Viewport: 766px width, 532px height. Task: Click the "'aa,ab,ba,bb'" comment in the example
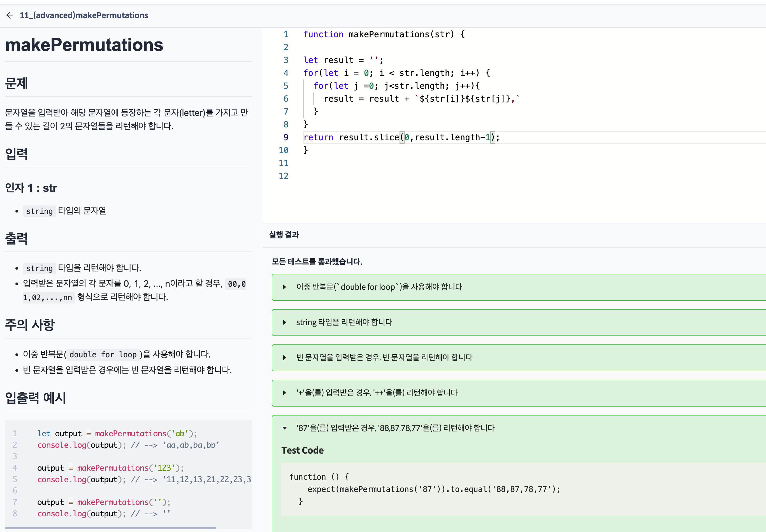[191, 445]
